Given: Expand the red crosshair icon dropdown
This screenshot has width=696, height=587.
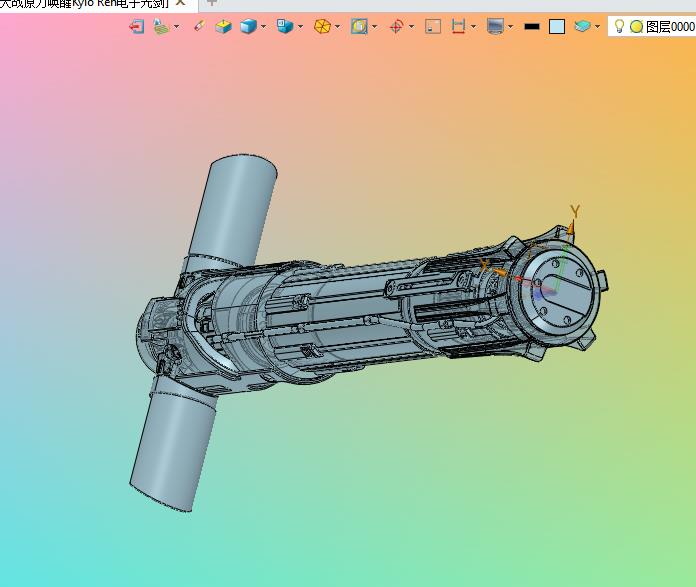Looking at the screenshot, I should [411, 27].
